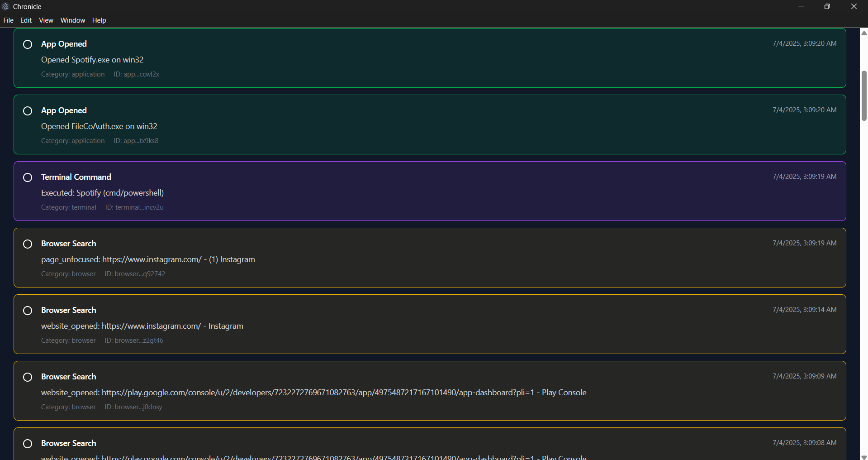Click 'ID: app...tx9ks8' label
This screenshot has width=868, height=460.
pyautogui.click(x=136, y=141)
